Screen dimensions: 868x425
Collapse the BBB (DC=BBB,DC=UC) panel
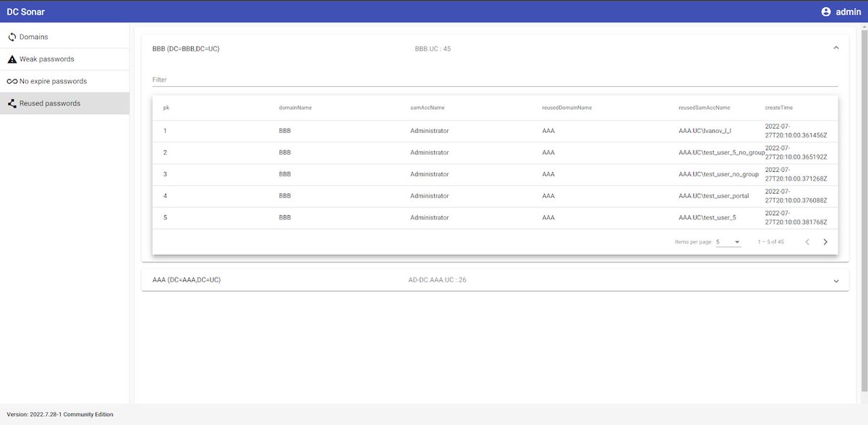[x=835, y=46]
